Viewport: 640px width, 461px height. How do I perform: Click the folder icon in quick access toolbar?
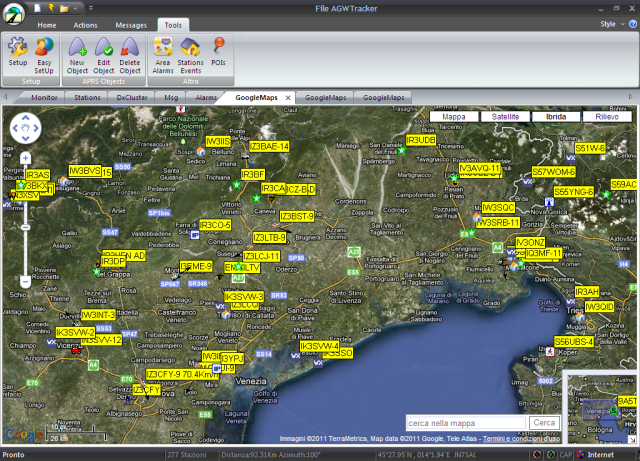click(64, 8)
